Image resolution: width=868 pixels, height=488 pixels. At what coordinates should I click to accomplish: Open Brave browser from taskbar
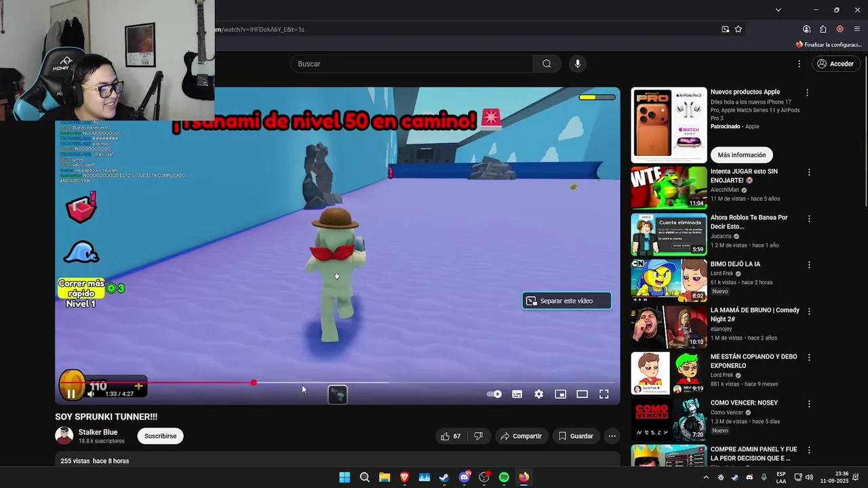tap(404, 477)
